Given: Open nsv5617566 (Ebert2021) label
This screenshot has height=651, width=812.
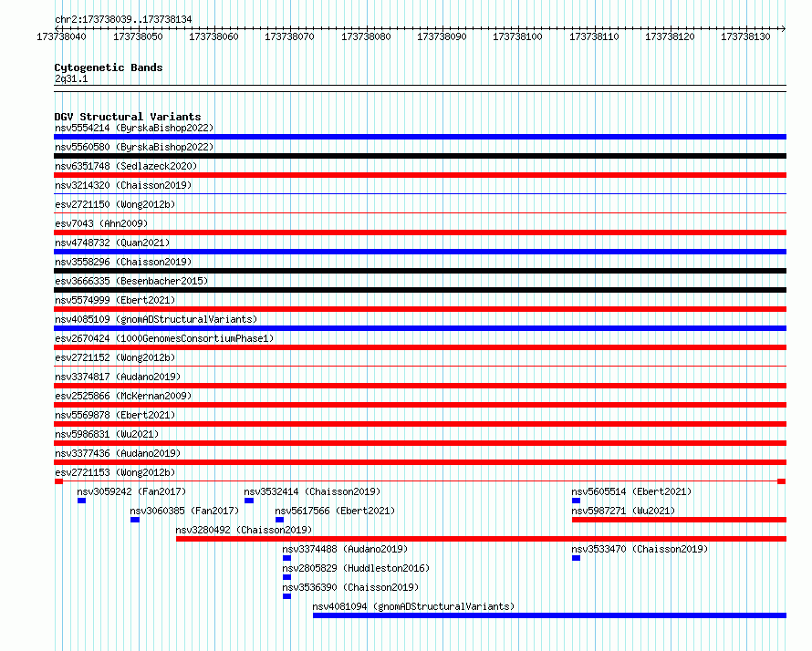Looking at the screenshot, I should coord(335,511).
